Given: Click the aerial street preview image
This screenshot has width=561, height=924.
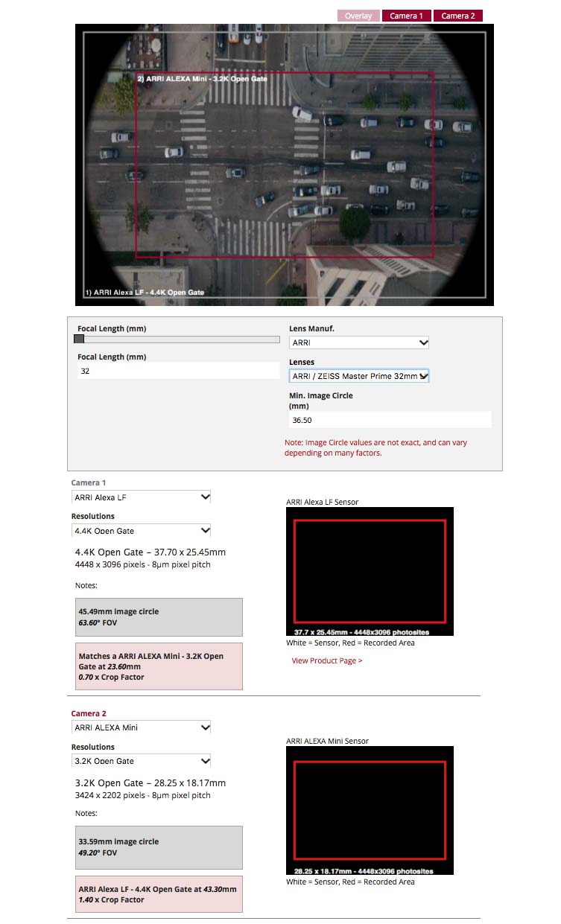Looking at the screenshot, I should (x=285, y=165).
